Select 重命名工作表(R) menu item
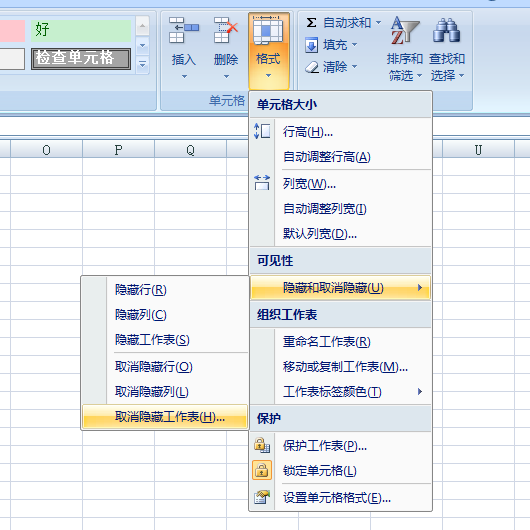530x530 pixels. pos(341,342)
